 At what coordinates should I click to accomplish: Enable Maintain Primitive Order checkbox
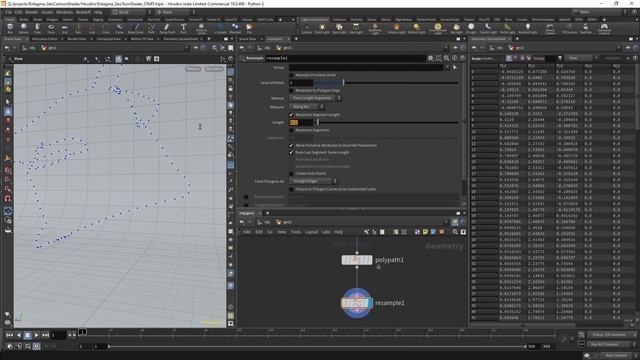[291, 76]
